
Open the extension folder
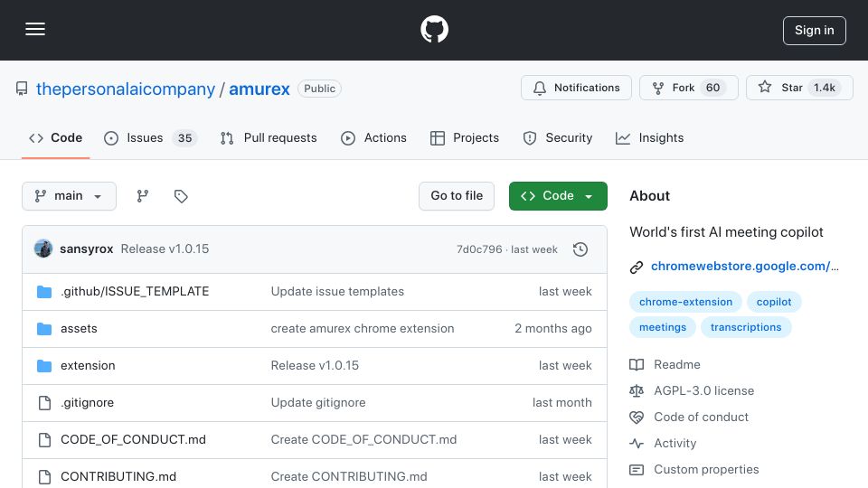88,366
